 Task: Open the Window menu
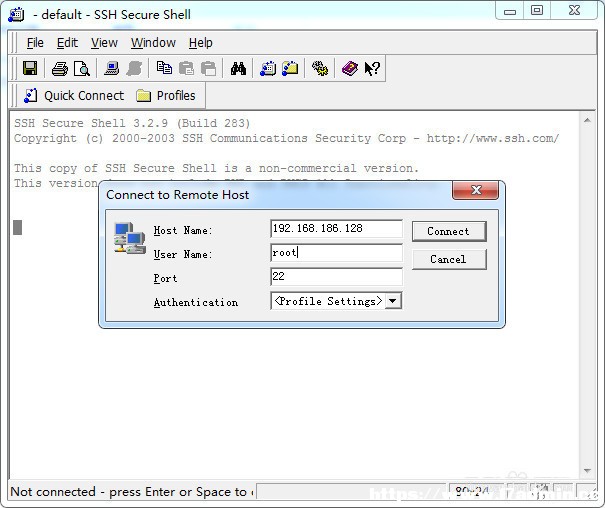(153, 43)
